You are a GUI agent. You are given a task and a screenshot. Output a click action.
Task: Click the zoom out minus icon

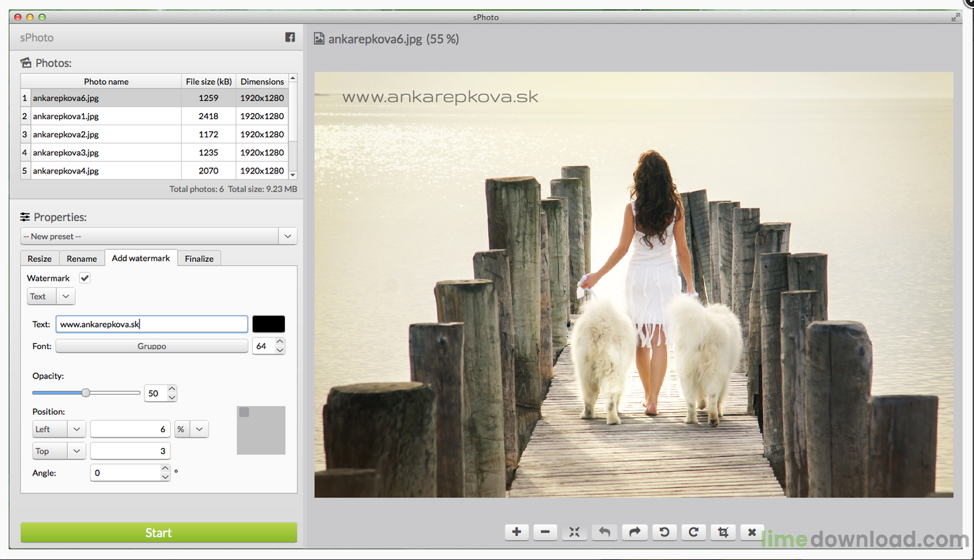tap(545, 532)
